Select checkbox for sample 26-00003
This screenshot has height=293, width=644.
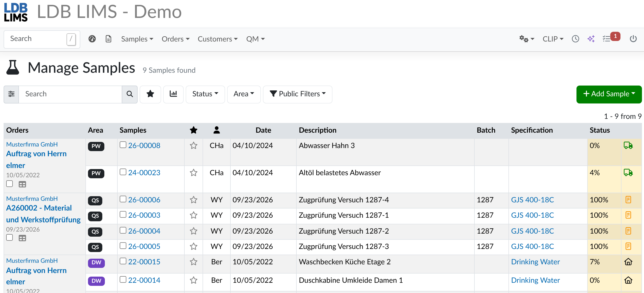coord(123,214)
